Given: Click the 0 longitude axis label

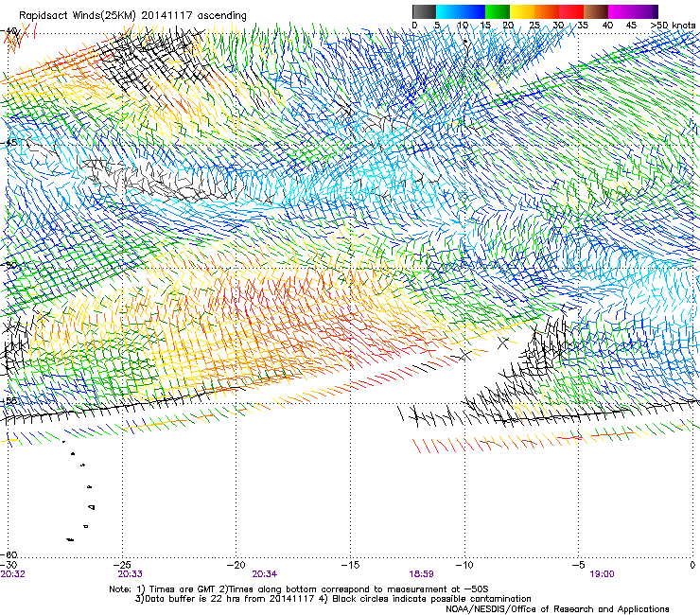Looking at the screenshot, I should [x=692, y=565].
